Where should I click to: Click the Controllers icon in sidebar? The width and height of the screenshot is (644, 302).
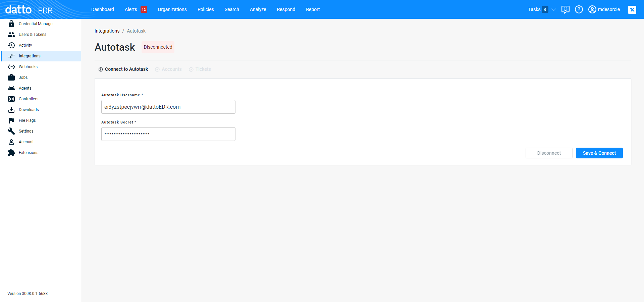click(x=11, y=99)
